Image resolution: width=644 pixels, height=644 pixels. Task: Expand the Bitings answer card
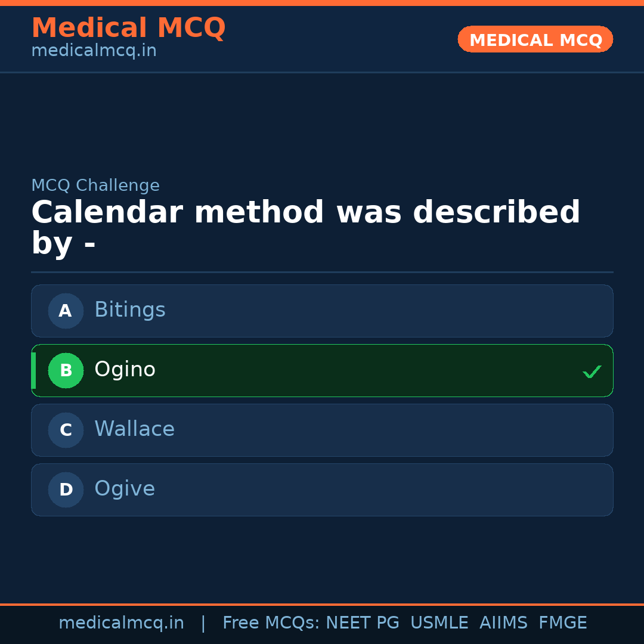322,311
